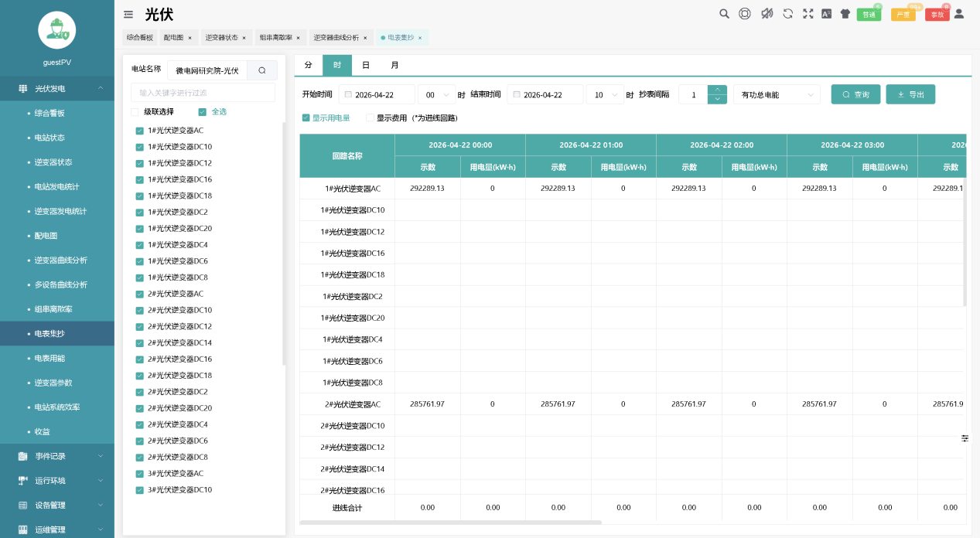Collapse the sidebar with the hamburger icon

tap(128, 14)
